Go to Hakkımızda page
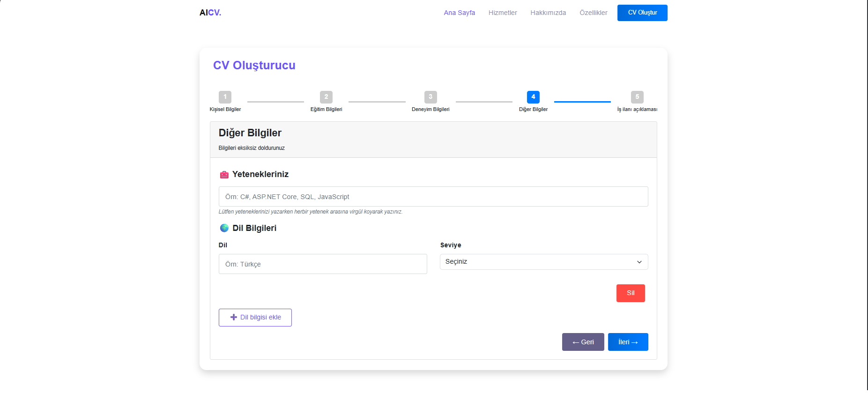868x393 pixels. tap(548, 13)
